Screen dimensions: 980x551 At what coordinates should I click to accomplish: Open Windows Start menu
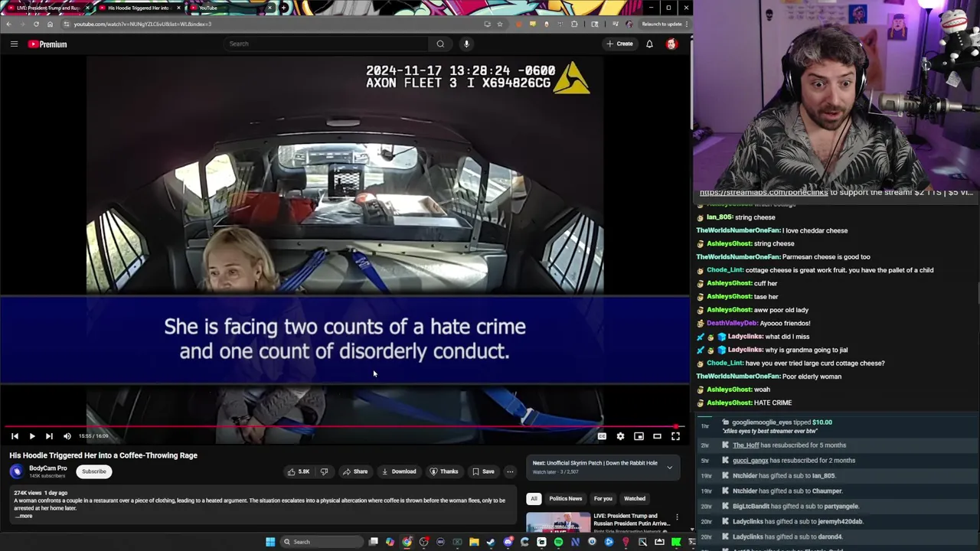click(x=269, y=542)
